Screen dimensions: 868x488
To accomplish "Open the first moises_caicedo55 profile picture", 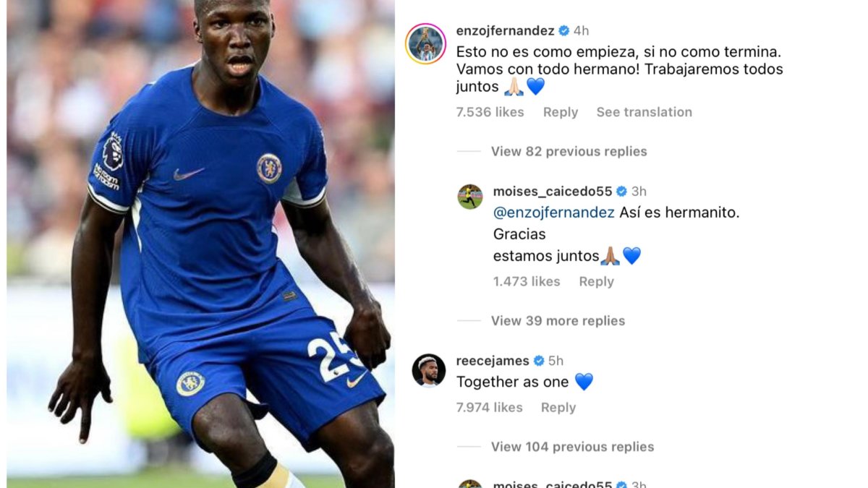I will click(x=469, y=197).
